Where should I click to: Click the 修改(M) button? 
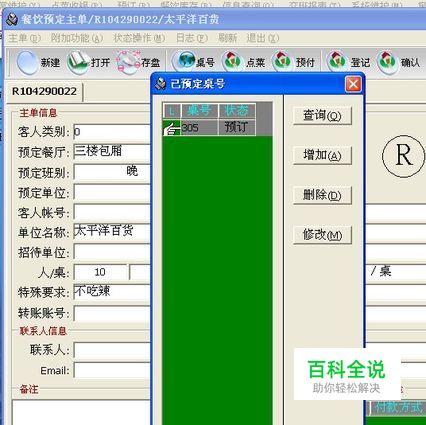coord(322,235)
